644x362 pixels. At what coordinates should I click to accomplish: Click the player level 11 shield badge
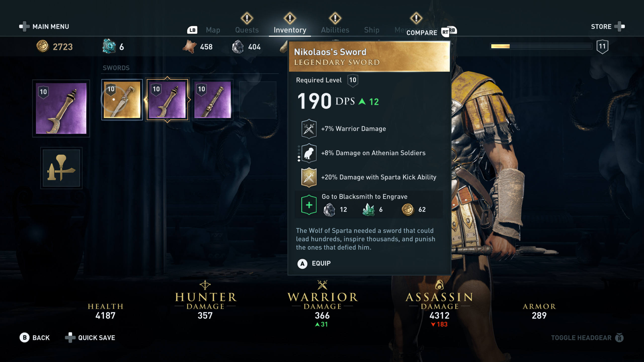602,47
